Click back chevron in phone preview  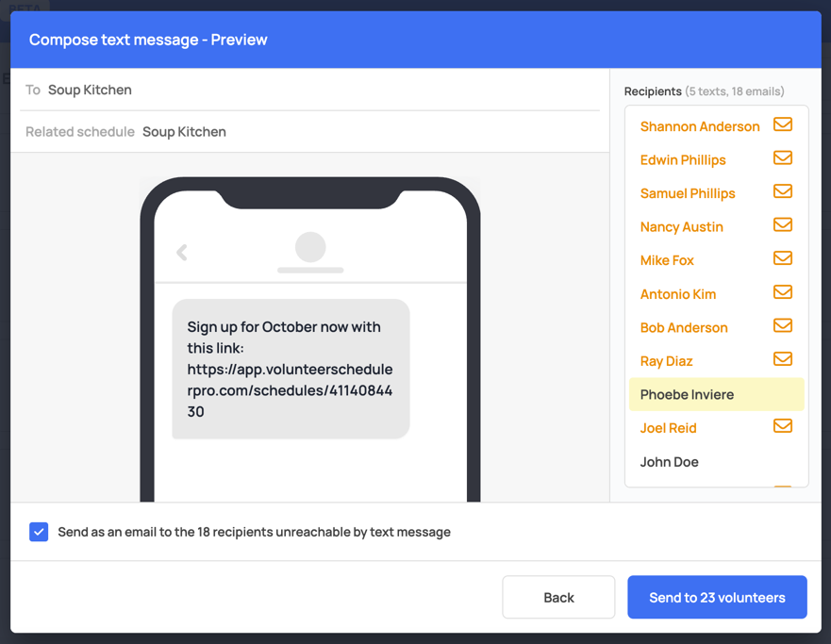click(182, 253)
